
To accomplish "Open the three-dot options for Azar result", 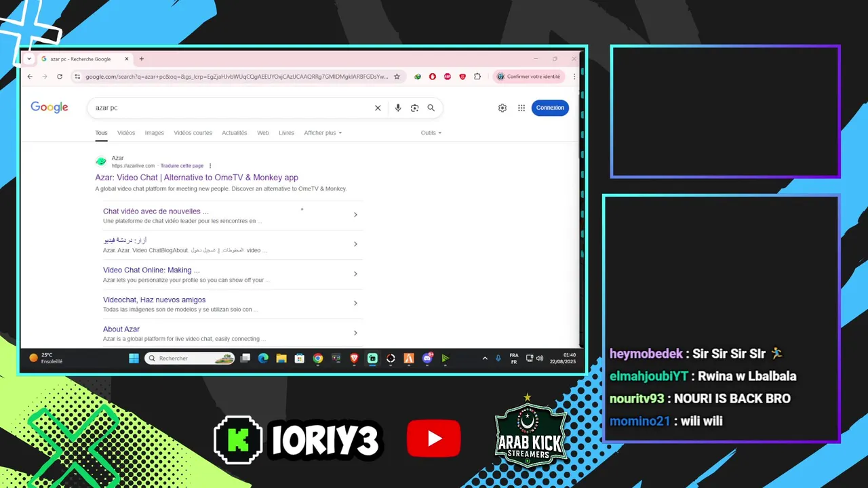I will pos(210,166).
